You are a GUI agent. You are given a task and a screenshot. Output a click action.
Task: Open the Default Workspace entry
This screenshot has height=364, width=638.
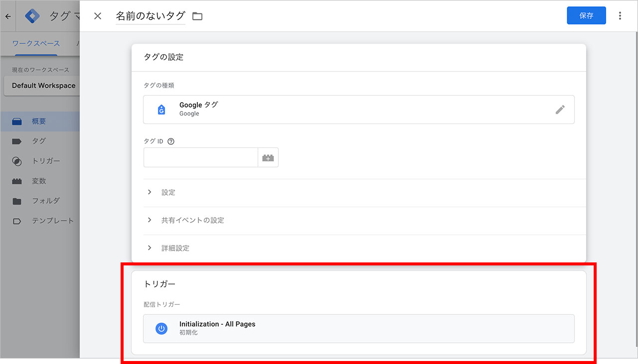coord(42,86)
